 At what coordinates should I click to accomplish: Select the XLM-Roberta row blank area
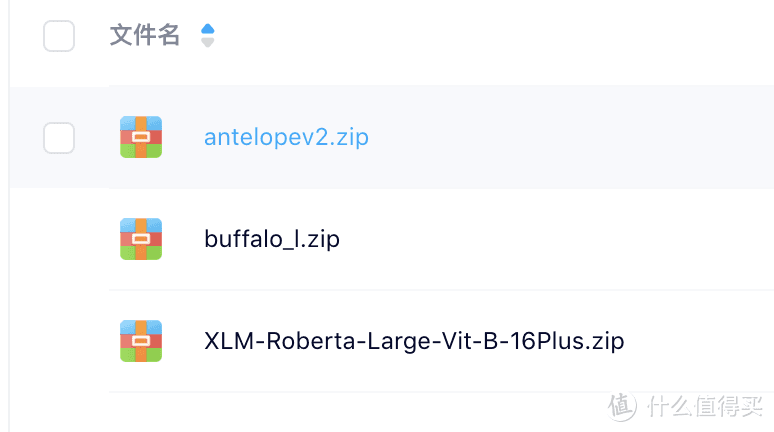(x=691, y=341)
